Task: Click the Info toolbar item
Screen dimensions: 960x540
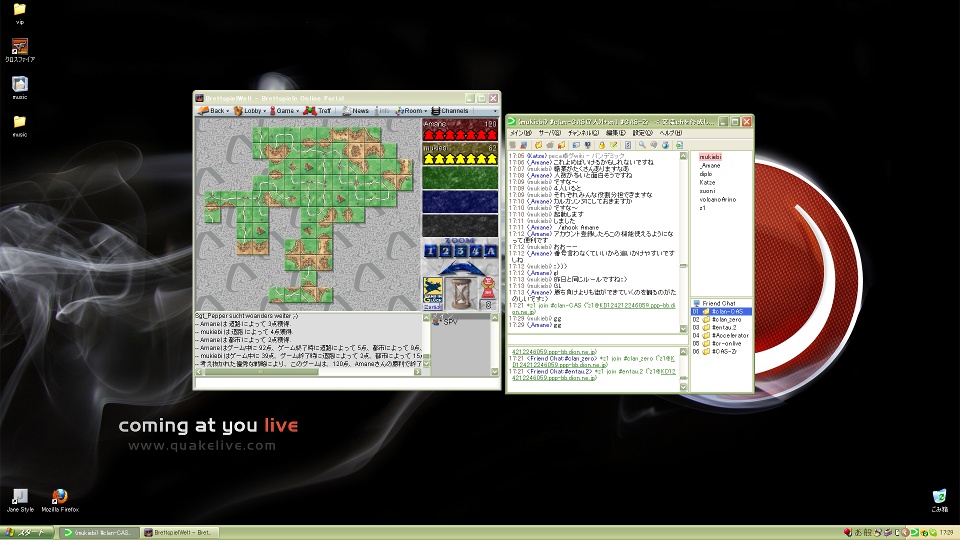Action: [384, 111]
